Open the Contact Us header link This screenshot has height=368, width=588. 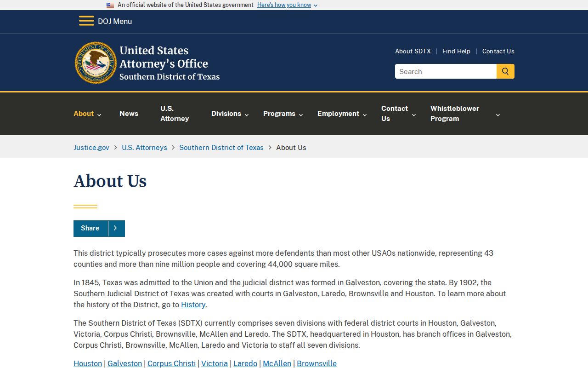498,51
